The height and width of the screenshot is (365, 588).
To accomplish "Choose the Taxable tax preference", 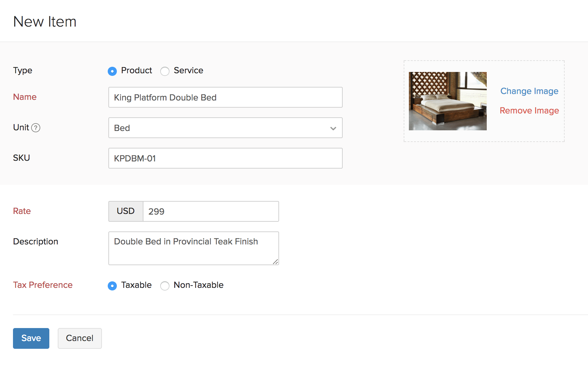I will pos(112,286).
